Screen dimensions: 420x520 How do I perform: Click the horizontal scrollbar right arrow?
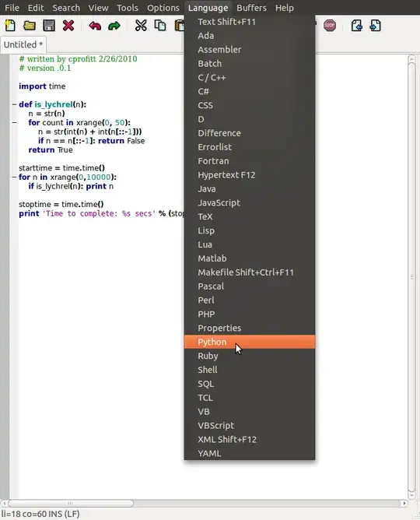click(404, 503)
